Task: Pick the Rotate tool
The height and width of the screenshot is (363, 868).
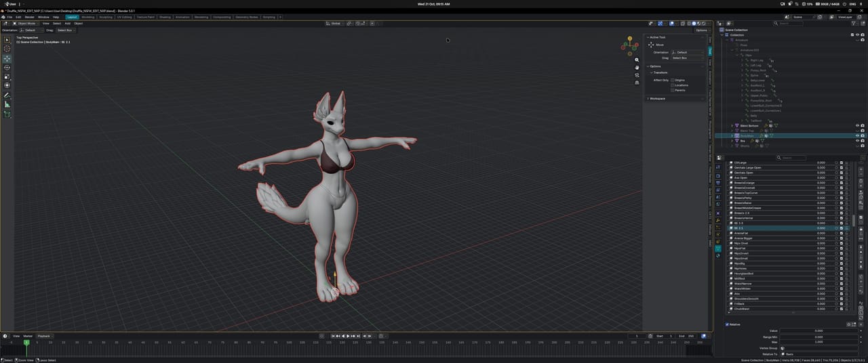Action: pos(7,68)
